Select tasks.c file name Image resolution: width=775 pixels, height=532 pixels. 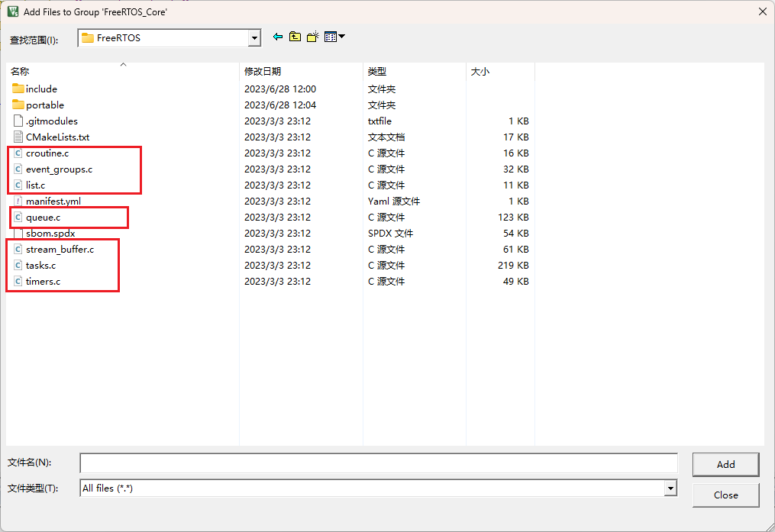pos(41,266)
